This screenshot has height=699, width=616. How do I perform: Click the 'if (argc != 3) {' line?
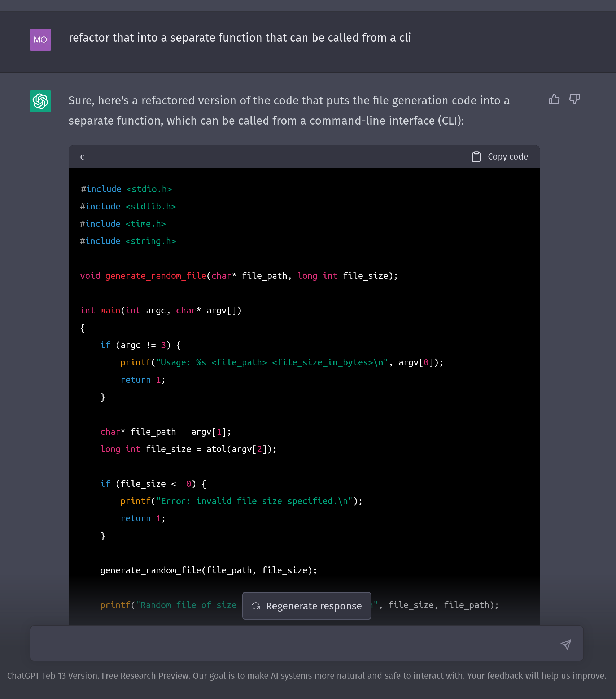click(x=141, y=345)
